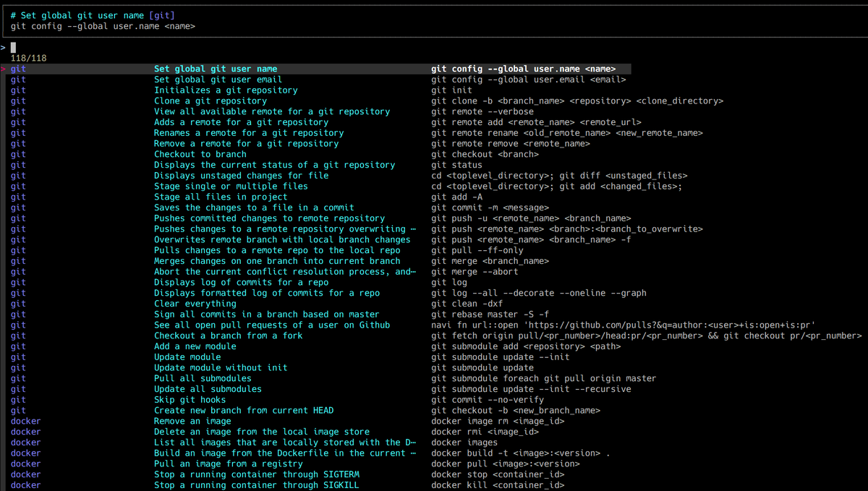Choose 'Initializes a git repository' entry
868x491 pixels.
(226, 90)
